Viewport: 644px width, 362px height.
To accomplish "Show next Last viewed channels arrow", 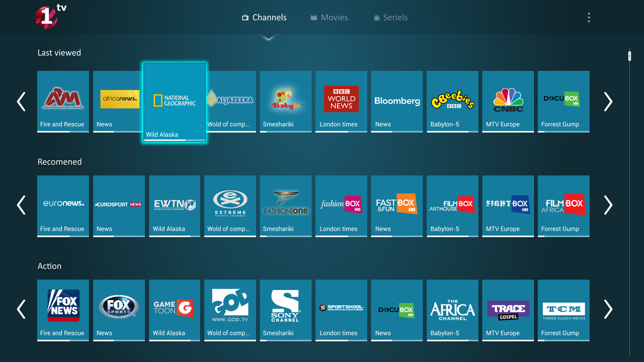I will coord(608,102).
